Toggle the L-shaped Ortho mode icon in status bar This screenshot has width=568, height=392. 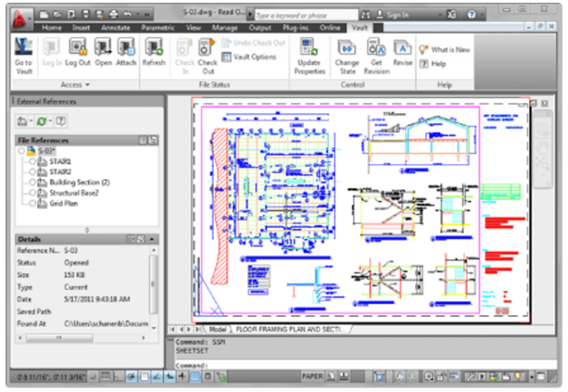coord(118,376)
